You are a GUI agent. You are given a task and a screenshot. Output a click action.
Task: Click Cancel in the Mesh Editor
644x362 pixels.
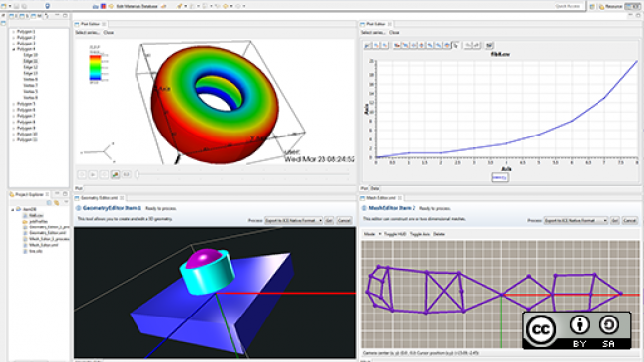[629, 221]
